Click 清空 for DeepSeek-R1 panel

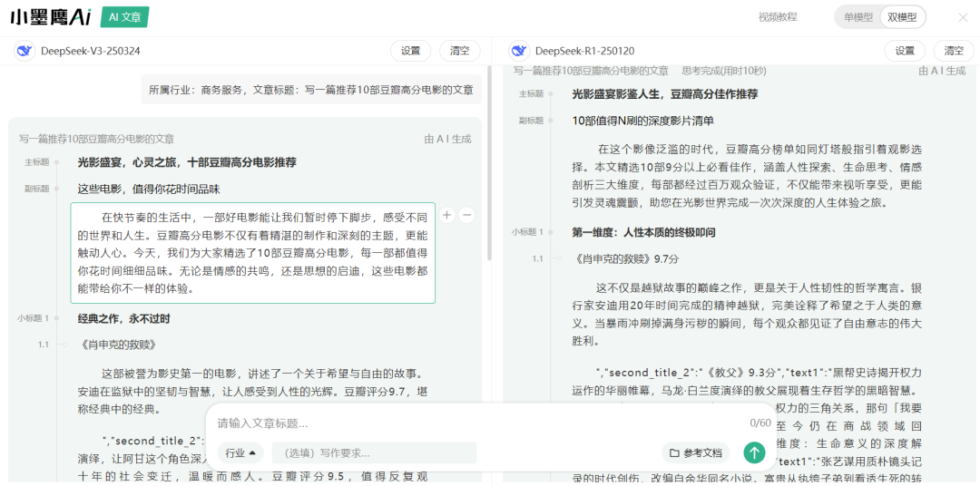(x=954, y=51)
